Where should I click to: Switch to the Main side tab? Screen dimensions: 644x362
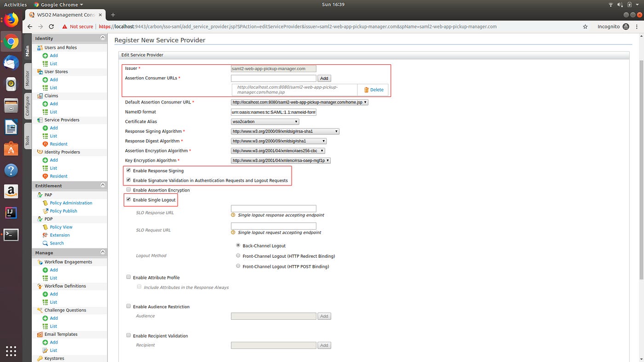(27, 51)
